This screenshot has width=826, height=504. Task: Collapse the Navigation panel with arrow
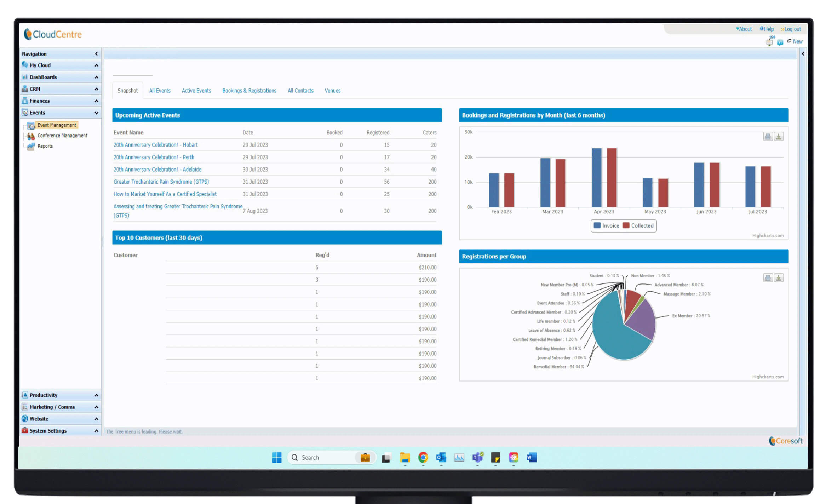pyautogui.click(x=96, y=54)
